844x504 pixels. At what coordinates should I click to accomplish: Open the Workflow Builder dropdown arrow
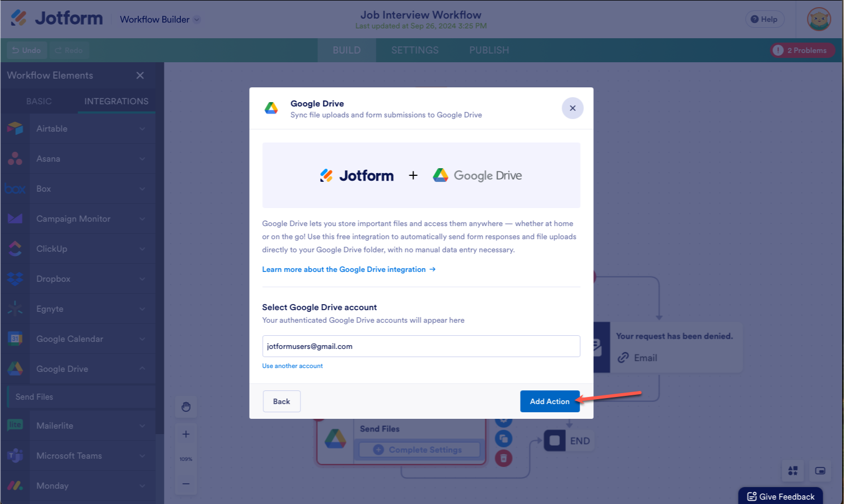(197, 20)
